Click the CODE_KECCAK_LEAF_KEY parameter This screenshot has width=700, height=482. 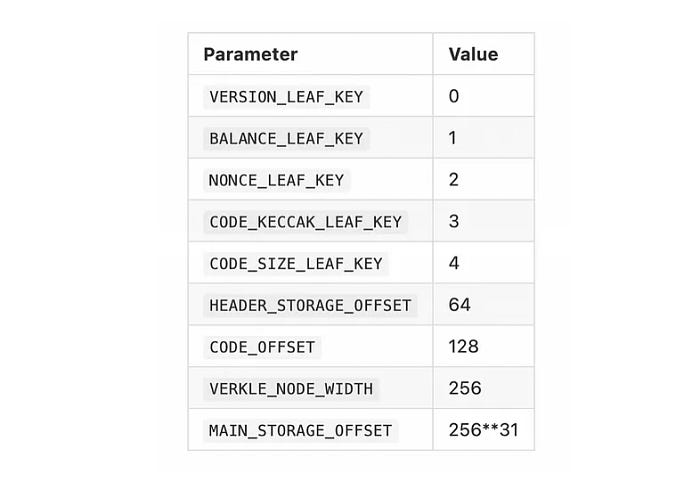pos(305,222)
